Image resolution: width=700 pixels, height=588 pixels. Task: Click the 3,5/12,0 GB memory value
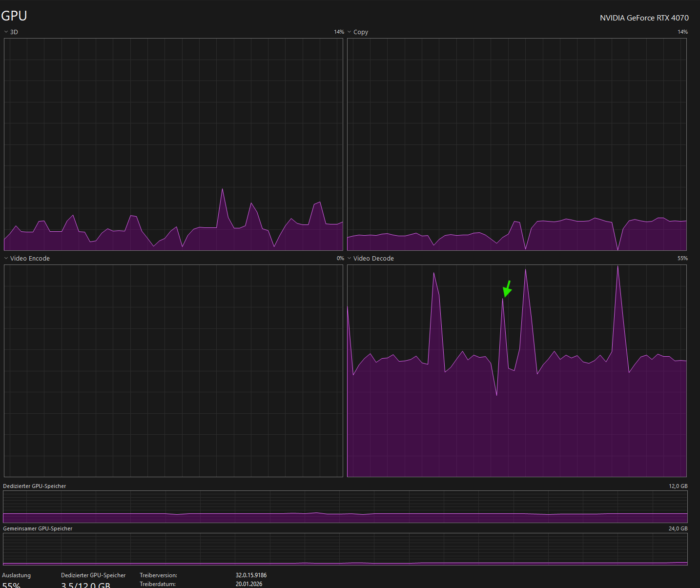point(85,585)
